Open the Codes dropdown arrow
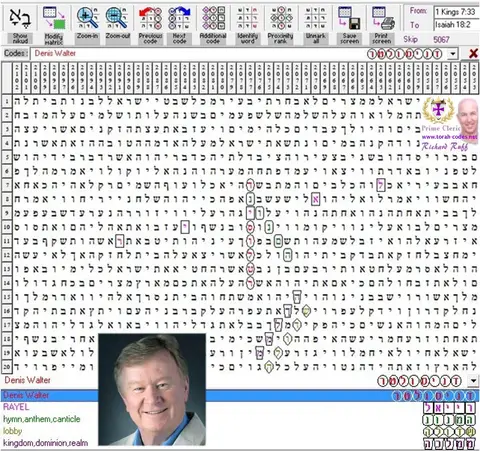This screenshot has height=451, width=480. point(452,54)
